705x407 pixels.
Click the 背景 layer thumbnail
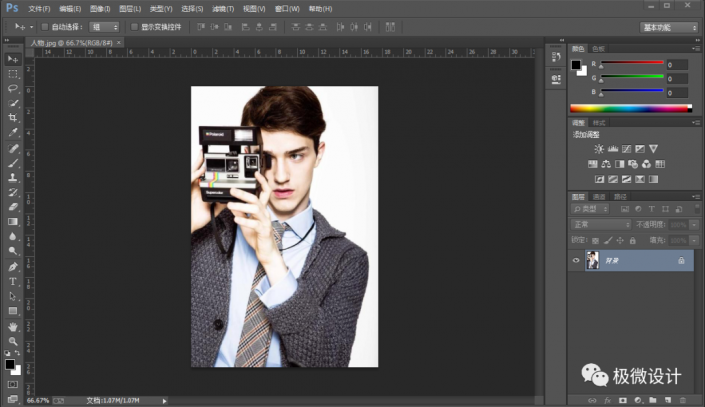pyautogui.click(x=593, y=260)
